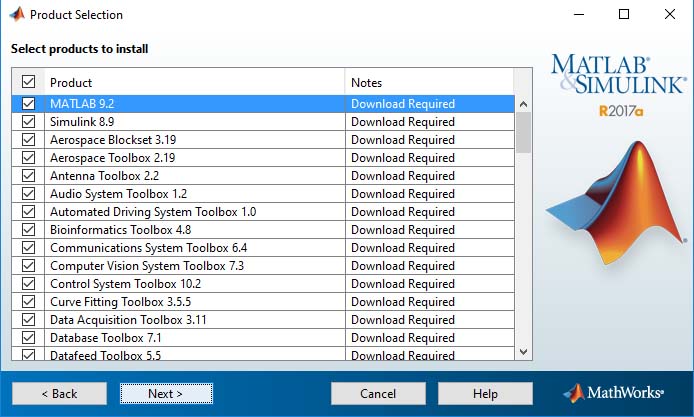This screenshot has height=417, width=694.
Task: Uncheck Database Toolbox 7.1 checkbox
Action: tap(28, 338)
